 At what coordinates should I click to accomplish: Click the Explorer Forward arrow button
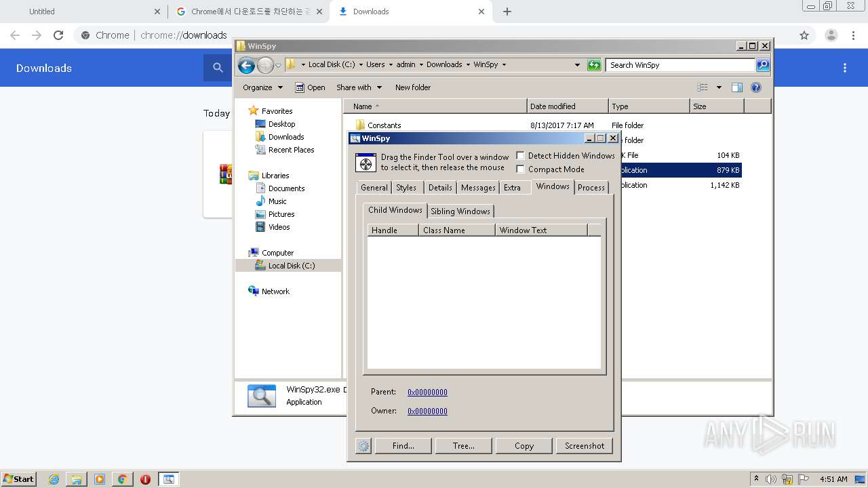tap(265, 65)
